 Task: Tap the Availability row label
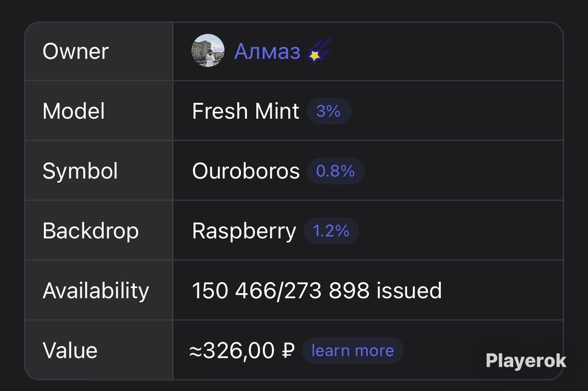point(96,291)
